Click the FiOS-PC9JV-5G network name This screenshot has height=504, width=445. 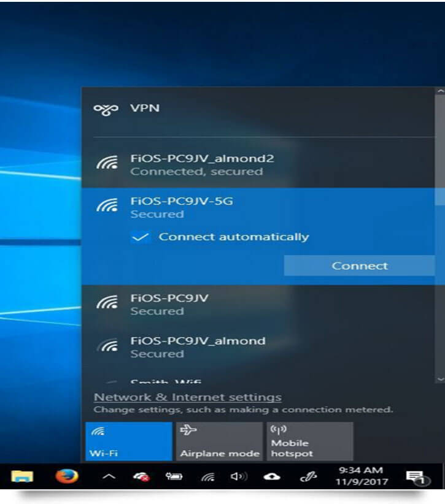182,201
